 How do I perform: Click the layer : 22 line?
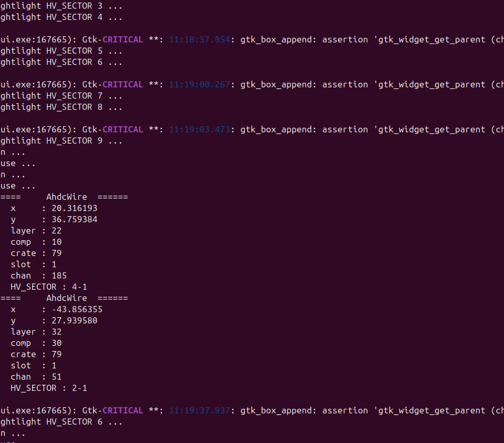tap(36, 230)
